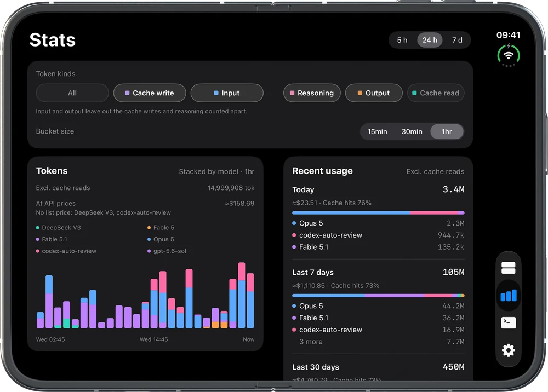Click the 14,999,908 tok total

231,188
